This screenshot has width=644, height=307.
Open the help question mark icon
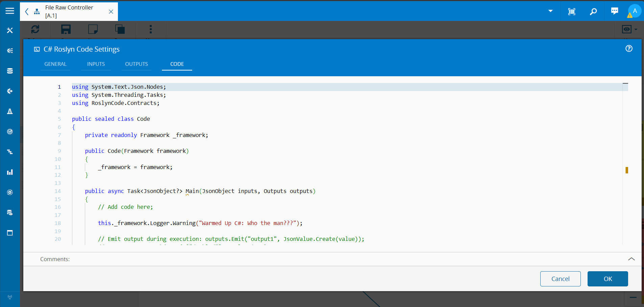(x=629, y=49)
